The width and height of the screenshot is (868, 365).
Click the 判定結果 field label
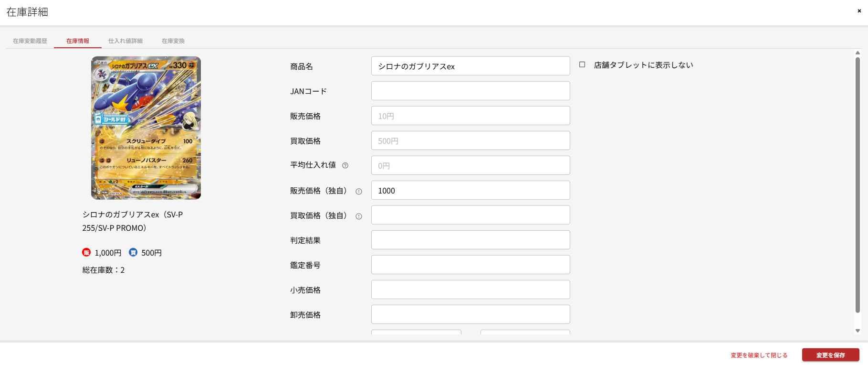click(x=305, y=240)
